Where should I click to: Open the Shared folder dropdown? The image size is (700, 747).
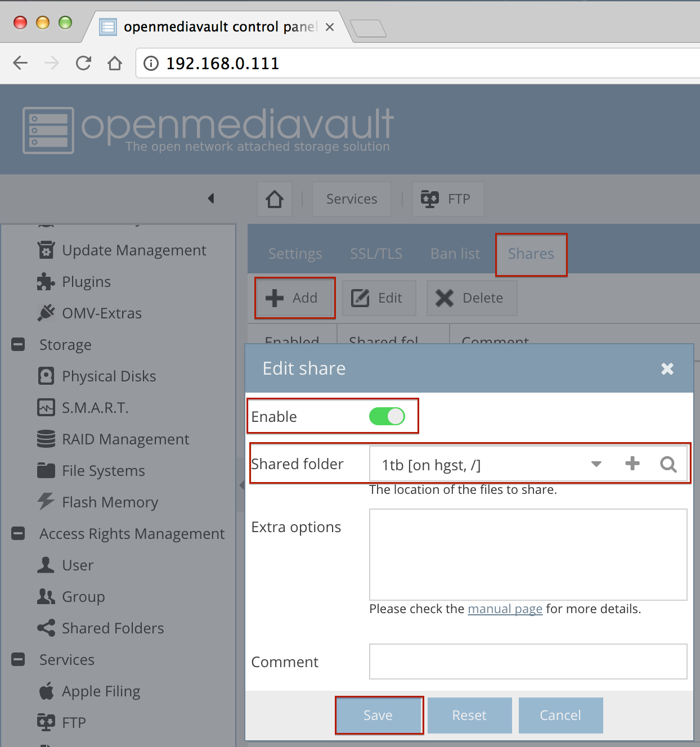[x=596, y=464]
